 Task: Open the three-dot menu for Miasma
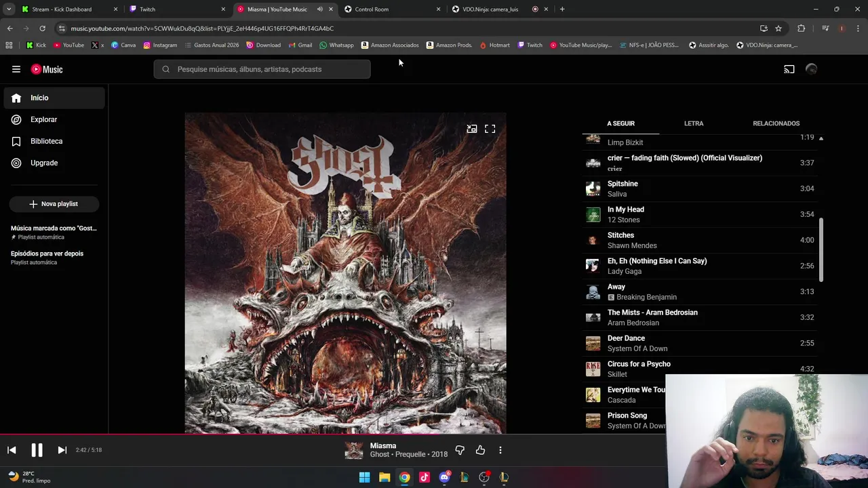click(500, 450)
